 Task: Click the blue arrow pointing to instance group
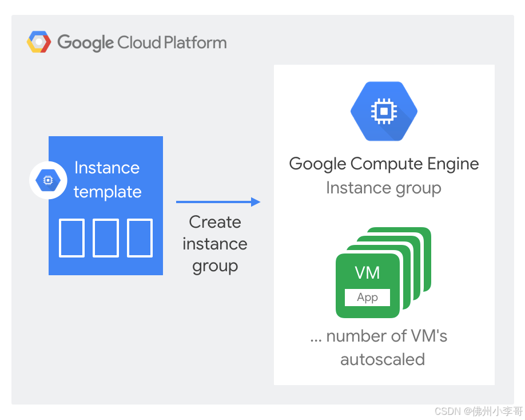pos(218,201)
